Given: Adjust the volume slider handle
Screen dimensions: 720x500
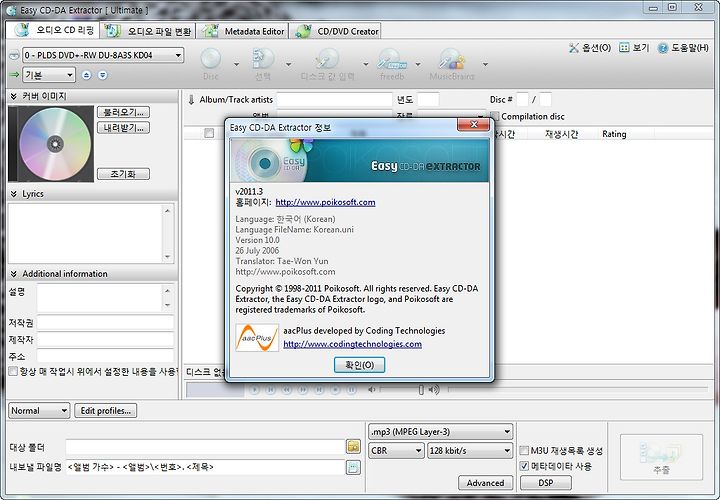Looking at the screenshot, I should tap(421, 389).
